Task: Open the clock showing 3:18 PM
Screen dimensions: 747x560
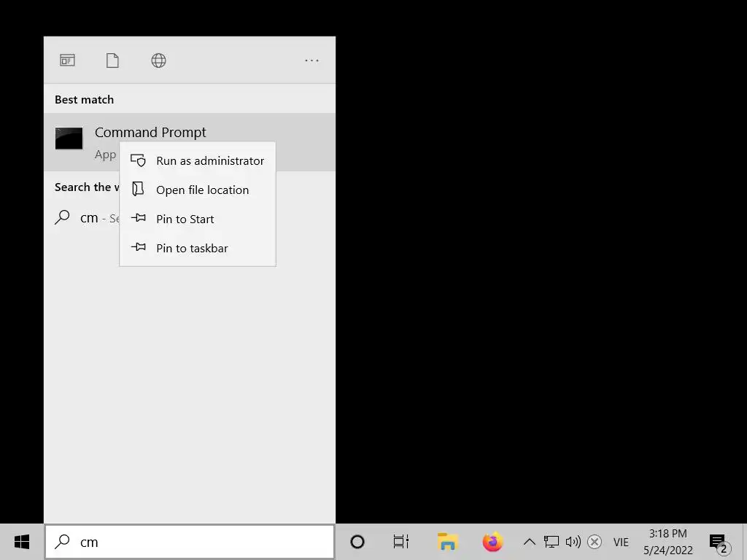Action: tap(668, 542)
